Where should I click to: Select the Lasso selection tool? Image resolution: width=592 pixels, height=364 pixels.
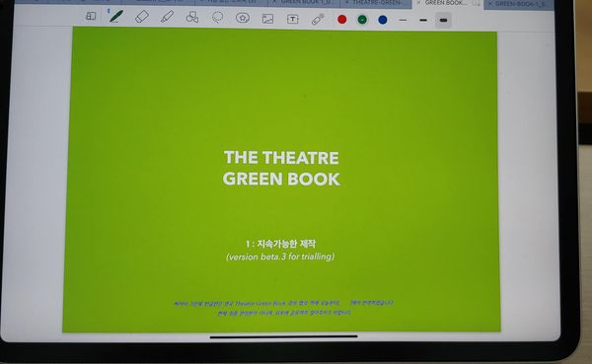point(217,17)
